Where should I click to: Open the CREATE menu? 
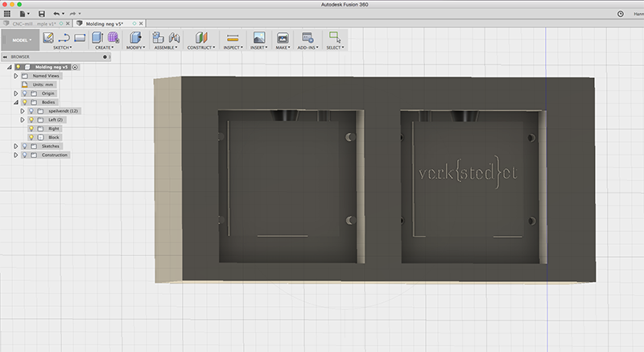pyautogui.click(x=105, y=48)
